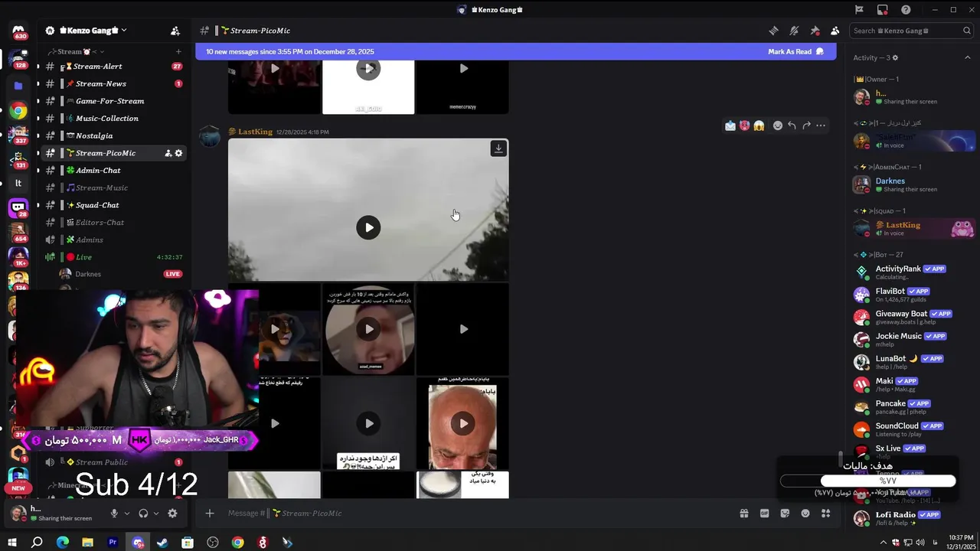Reply to LastKing message arrow icon
Screen dimensions: 980x551
click(792, 126)
